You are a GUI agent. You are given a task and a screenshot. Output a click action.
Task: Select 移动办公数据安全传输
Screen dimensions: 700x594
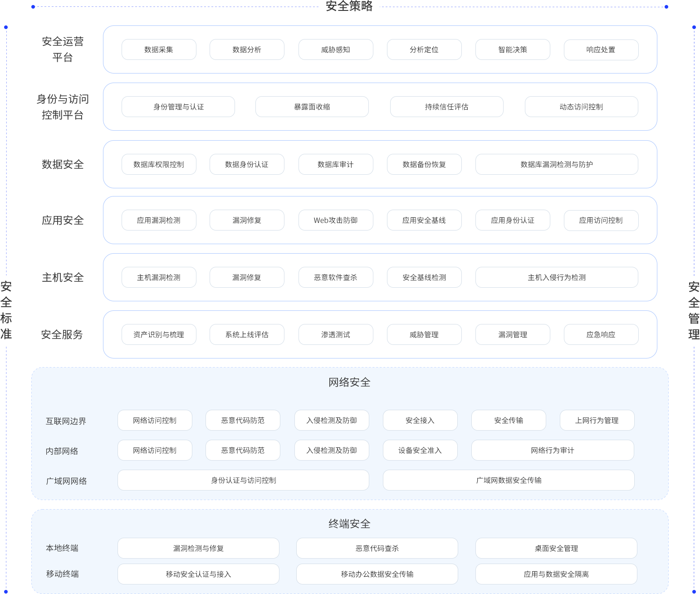(x=377, y=574)
